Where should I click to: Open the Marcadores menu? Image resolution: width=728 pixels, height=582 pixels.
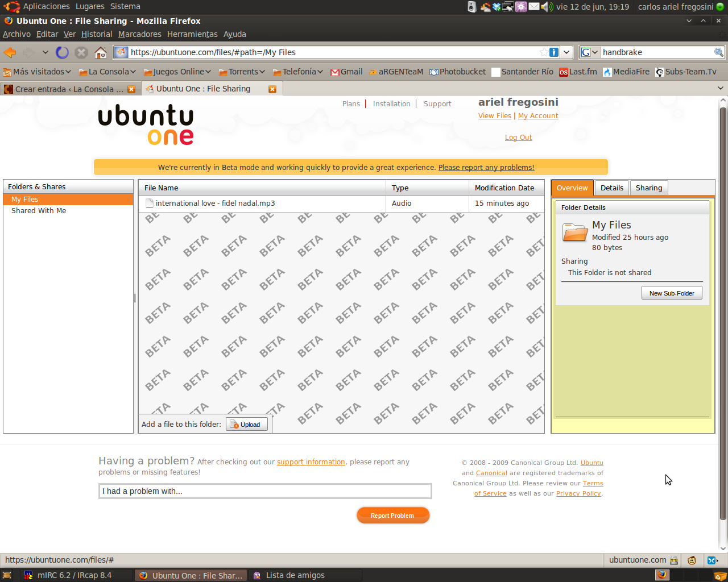tap(140, 34)
